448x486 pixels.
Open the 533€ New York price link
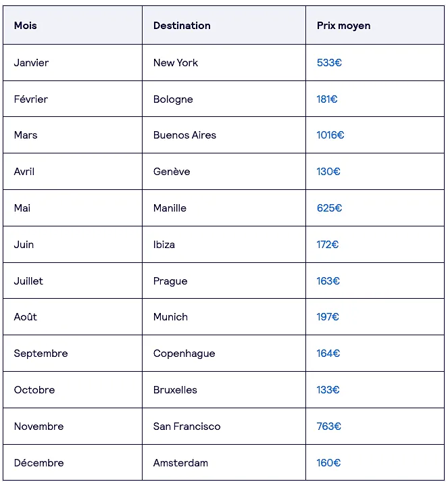click(x=329, y=63)
